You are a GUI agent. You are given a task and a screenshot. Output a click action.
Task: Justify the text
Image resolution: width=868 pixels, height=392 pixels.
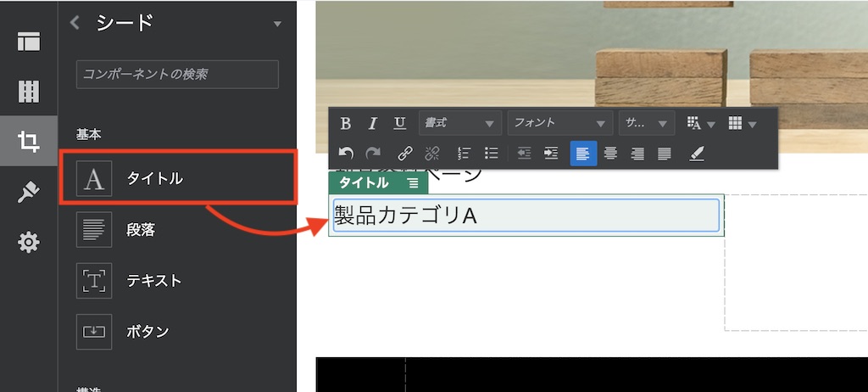pyautogui.click(x=665, y=154)
